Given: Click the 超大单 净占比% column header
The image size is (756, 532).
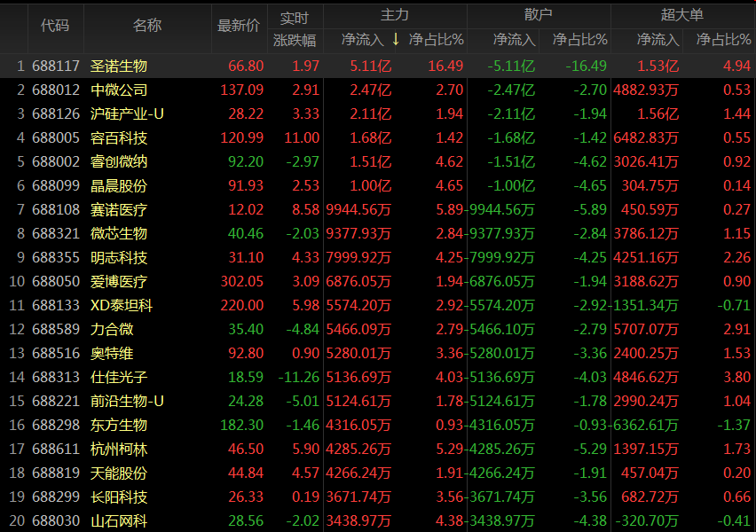Looking at the screenshot, I should [x=724, y=40].
